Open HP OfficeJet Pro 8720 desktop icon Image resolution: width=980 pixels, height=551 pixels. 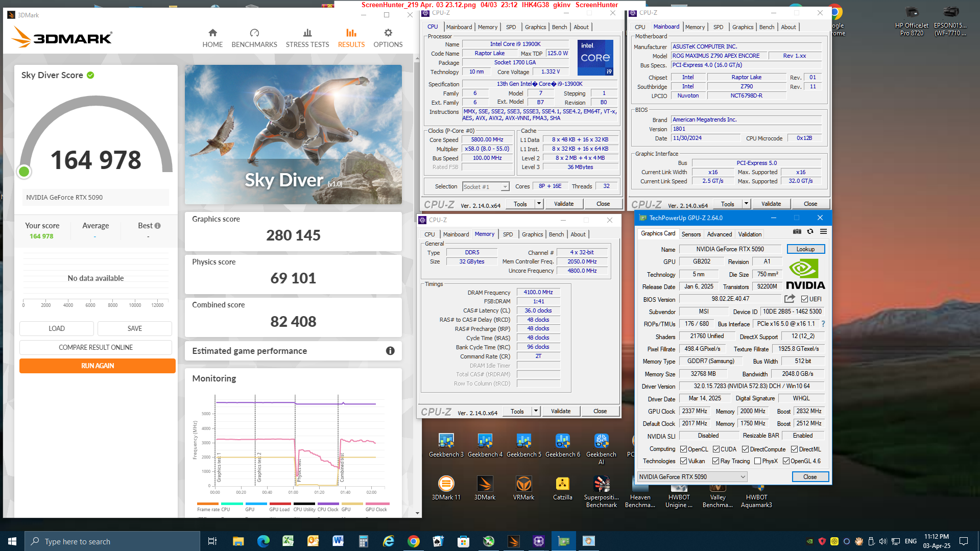coord(912,21)
